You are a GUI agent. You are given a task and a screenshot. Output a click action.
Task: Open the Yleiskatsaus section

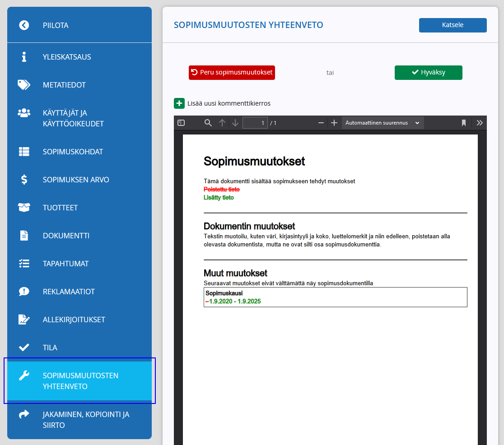[79, 57]
